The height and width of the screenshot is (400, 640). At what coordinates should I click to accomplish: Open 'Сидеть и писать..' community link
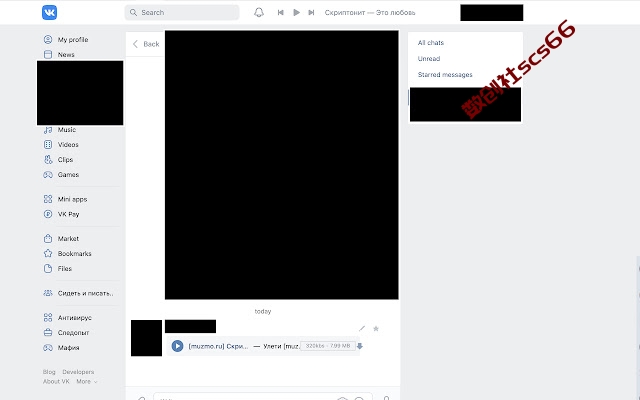pos(85,293)
